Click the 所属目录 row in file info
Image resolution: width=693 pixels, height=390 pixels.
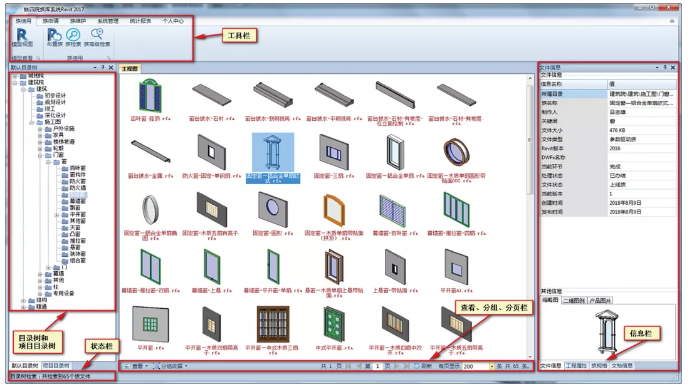tap(608, 94)
